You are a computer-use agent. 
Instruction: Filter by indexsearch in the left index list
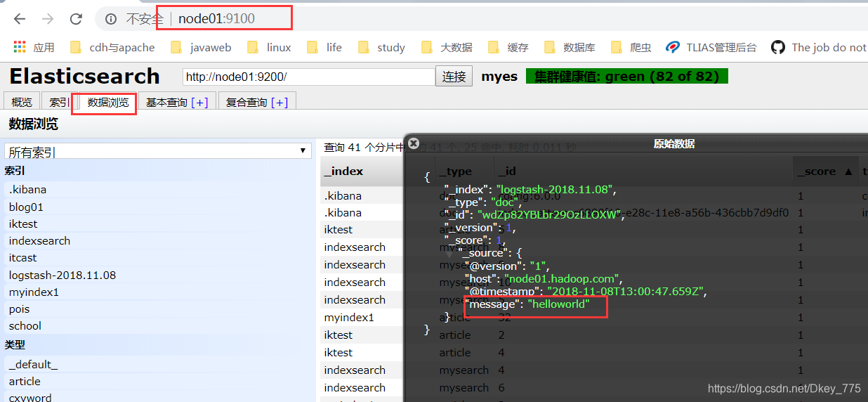[158, 240]
